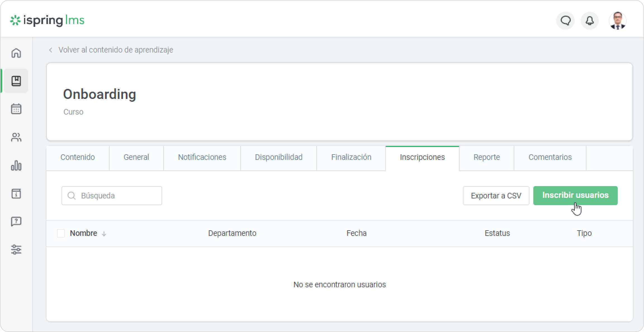This screenshot has height=332, width=644.
Task: Tick the select-all checkbox beside Nombre
Action: click(61, 233)
